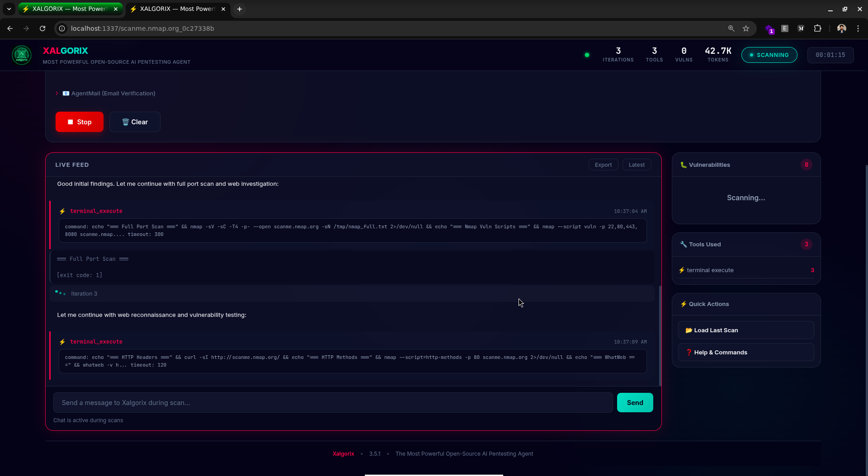Open Help & Commands
The width and height of the screenshot is (868, 476).
click(746, 353)
